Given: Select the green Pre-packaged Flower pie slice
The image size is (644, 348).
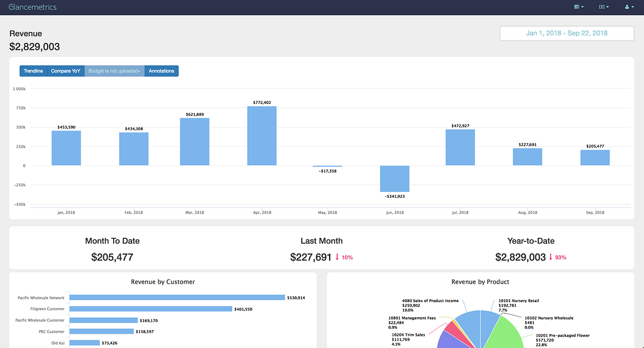Looking at the screenshot, I should click(504, 333).
